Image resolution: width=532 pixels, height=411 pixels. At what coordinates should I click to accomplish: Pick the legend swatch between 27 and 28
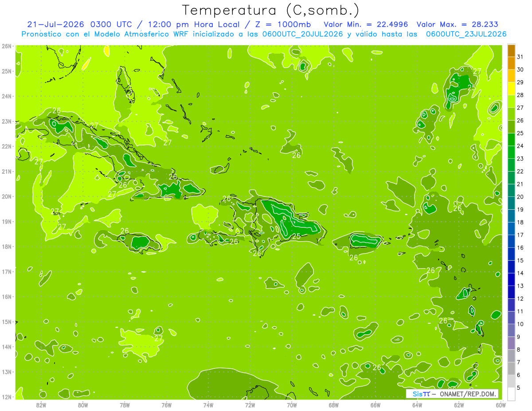[x=511, y=101]
